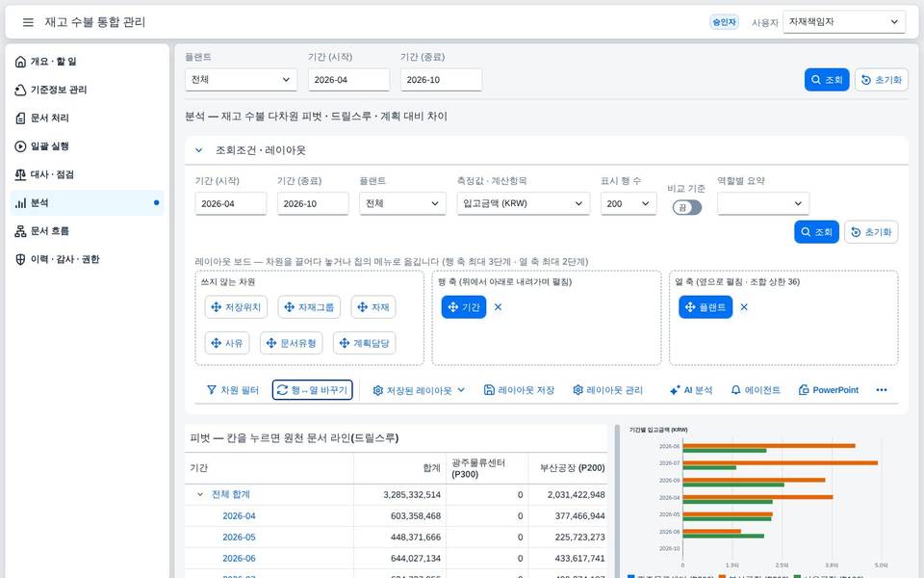Click the orange 2026-07 chart bar
Viewport: 924px width, 578px height.
coord(780,463)
